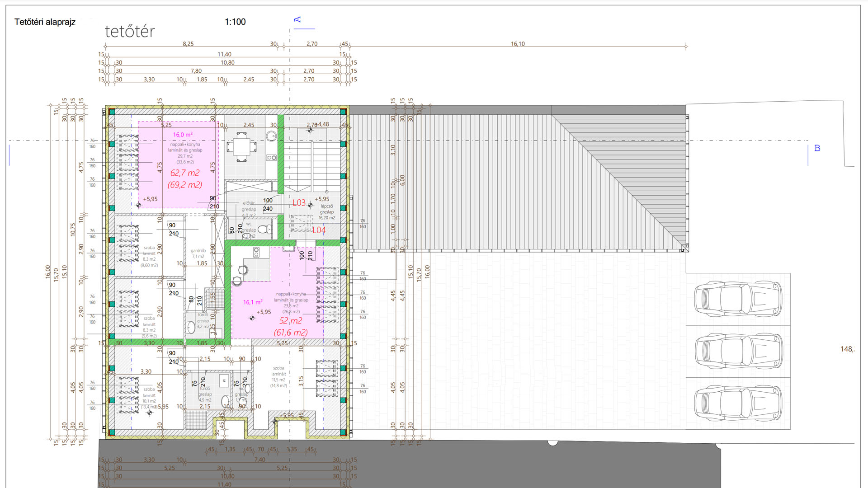Click the '10,1 m2' szoba area text

tap(149, 401)
